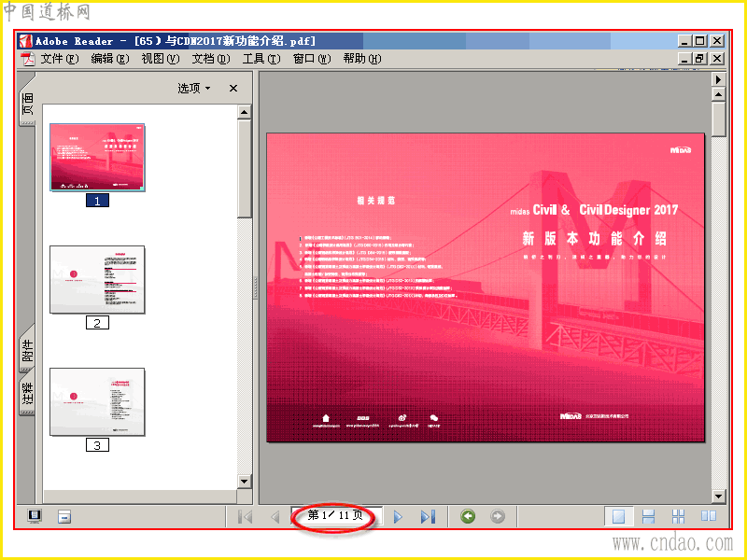Image resolution: width=747 pixels, height=560 pixels.
Task: Go to previous page button
Action: [275, 517]
